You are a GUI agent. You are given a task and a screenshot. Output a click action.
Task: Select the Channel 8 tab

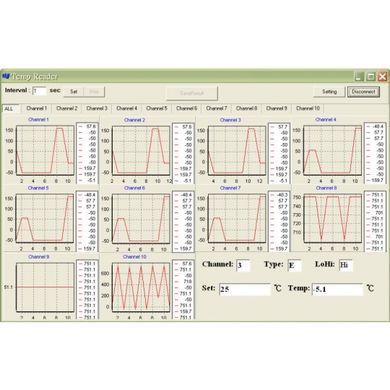(247, 108)
